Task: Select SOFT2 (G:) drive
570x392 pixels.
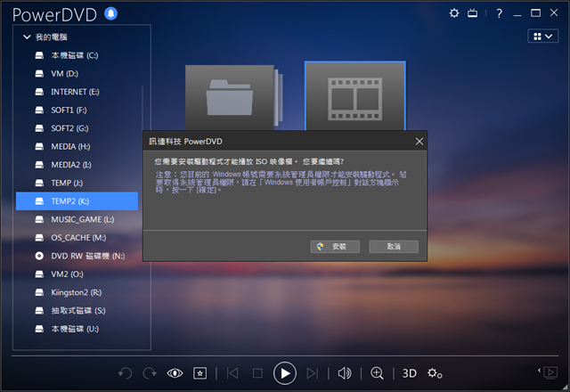Action: (x=77, y=128)
